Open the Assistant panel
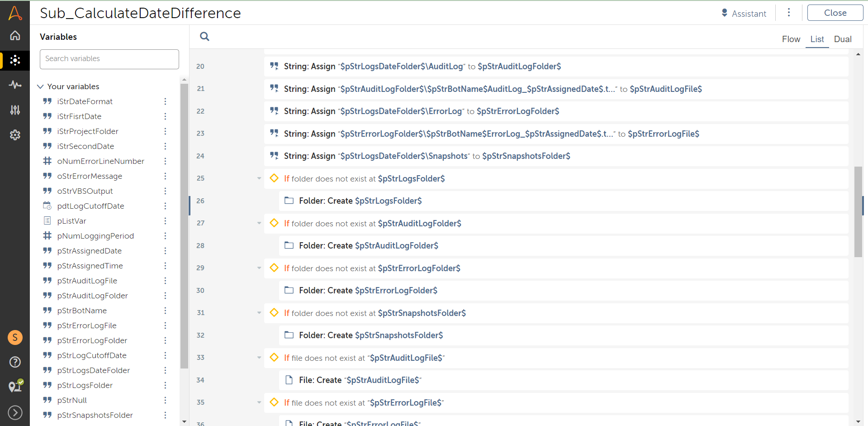Screen dimensions: 868x426 pos(744,14)
